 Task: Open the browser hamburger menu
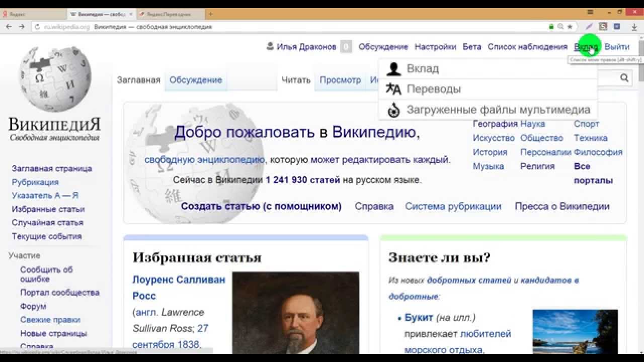pyautogui.click(x=591, y=12)
